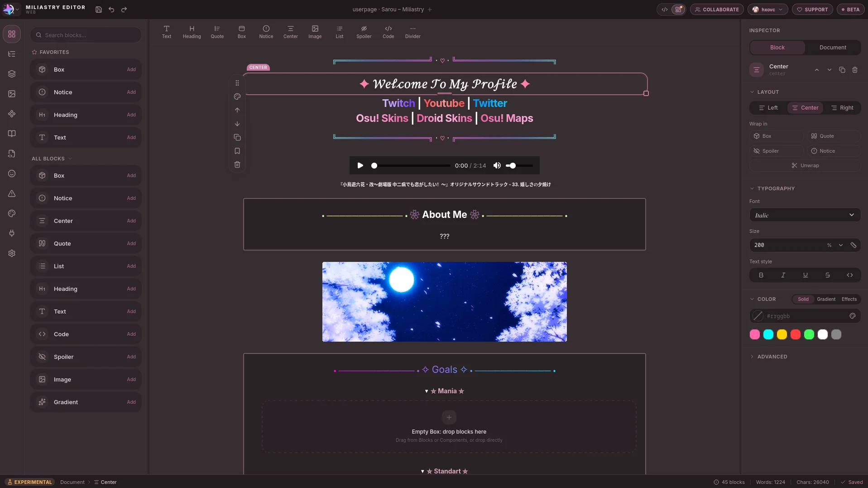The image size is (868, 488).
Task: Open the layers panel in left sidebar
Action: coord(12,74)
